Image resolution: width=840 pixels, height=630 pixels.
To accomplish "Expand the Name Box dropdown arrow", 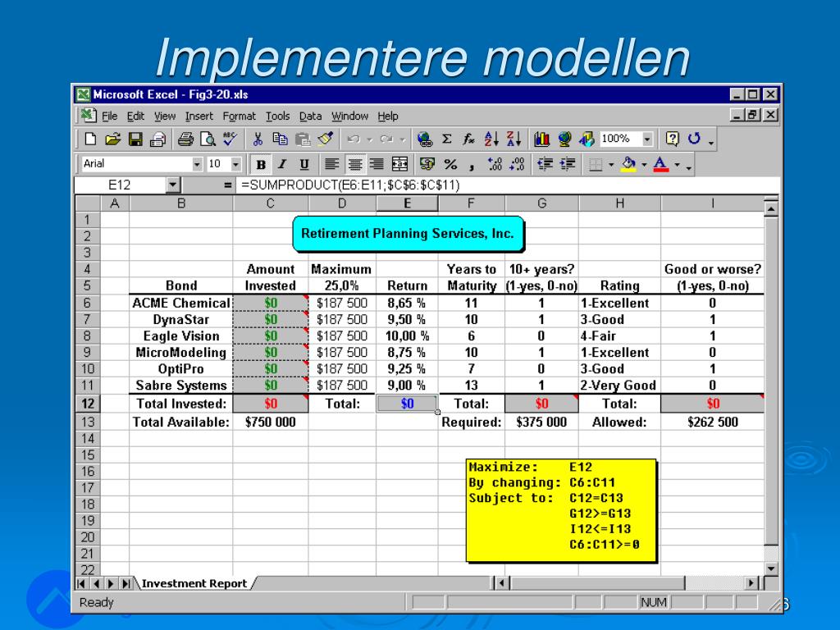I will click(172, 185).
